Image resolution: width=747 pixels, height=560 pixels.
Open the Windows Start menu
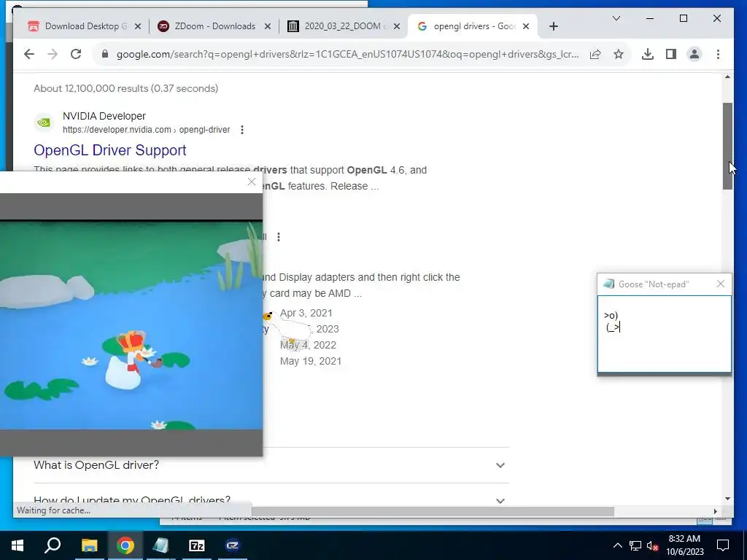click(18, 545)
